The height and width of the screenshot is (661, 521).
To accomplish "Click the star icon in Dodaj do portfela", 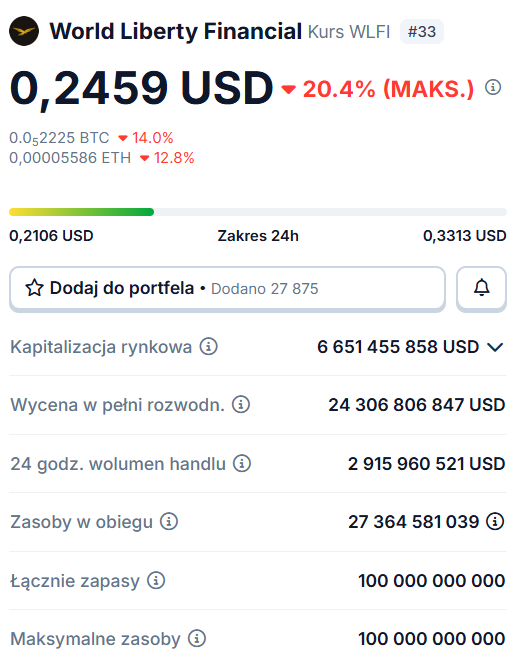I will tap(35, 288).
